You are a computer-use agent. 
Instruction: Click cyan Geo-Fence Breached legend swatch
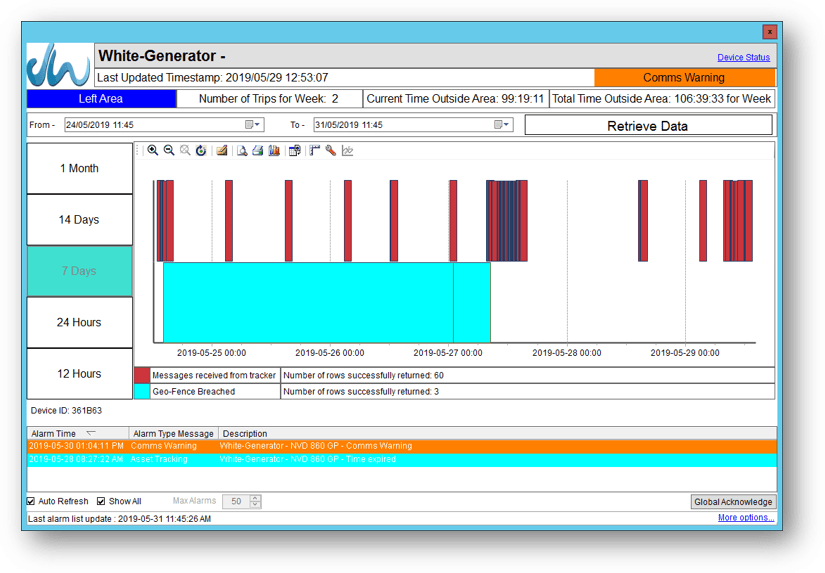142,391
